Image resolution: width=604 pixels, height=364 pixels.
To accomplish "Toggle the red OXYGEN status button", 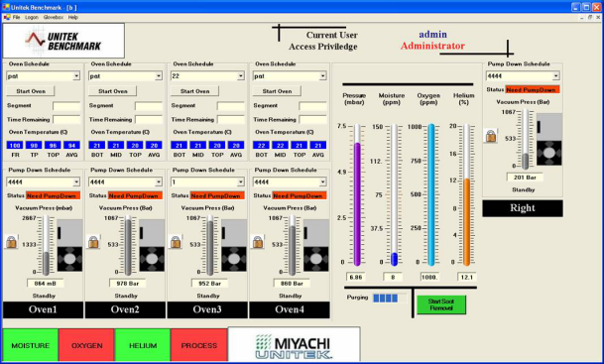I will [86, 345].
